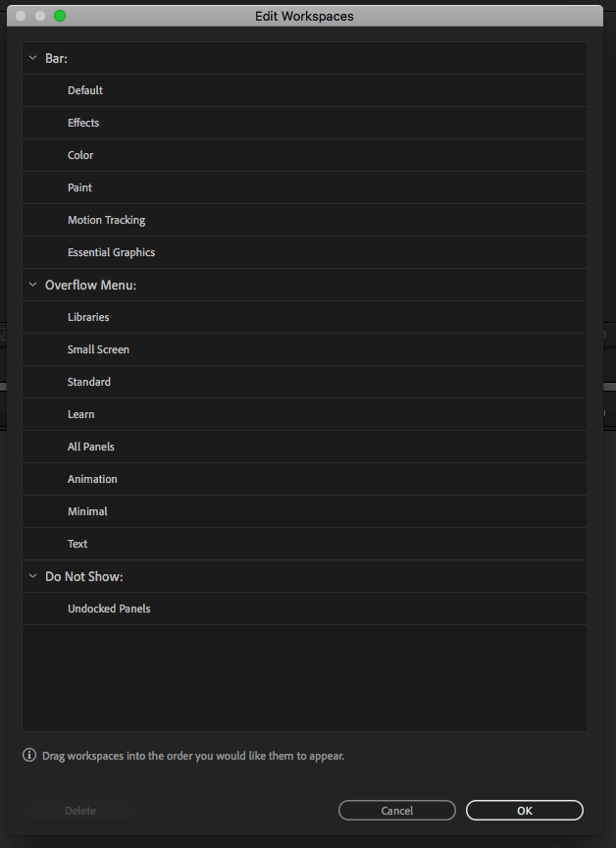Select the Standard workspace
This screenshot has height=848, width=616.
88,381
